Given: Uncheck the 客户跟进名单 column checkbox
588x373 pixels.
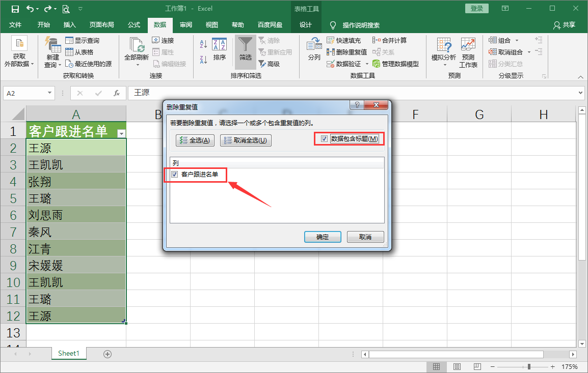Looking at the screenshot, I should tap(173, 175).
